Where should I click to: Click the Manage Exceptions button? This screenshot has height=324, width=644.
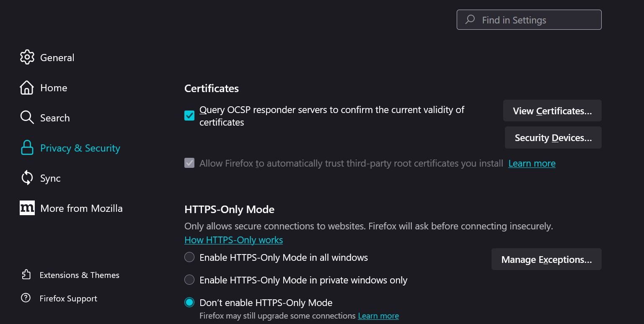pyautogui.click(x=546, y=260)
